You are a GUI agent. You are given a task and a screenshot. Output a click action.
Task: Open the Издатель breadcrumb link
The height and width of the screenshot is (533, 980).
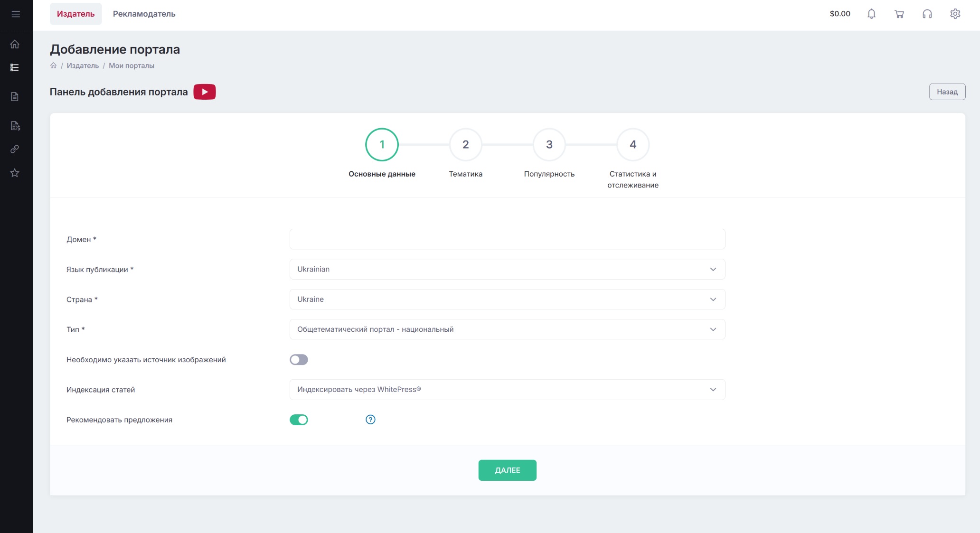[x=83, y=65]
